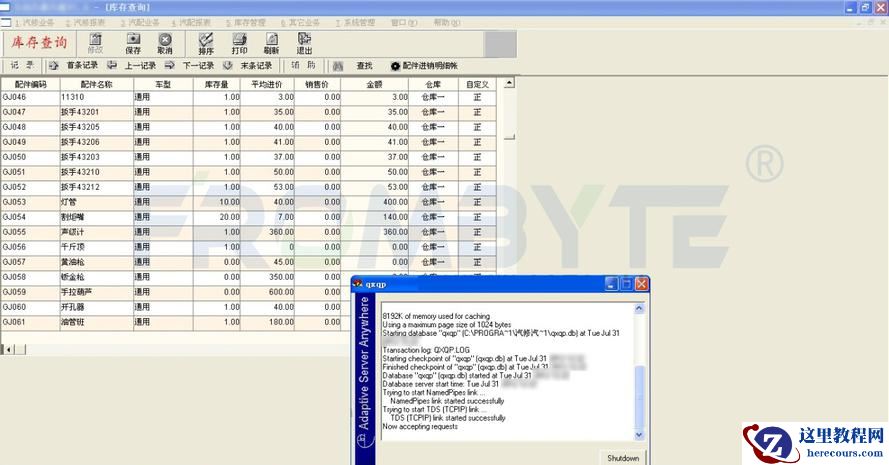Click scroll up arrow in qxqp log
The height and width of the screenshot is (465, 889).
pos(639,308)
